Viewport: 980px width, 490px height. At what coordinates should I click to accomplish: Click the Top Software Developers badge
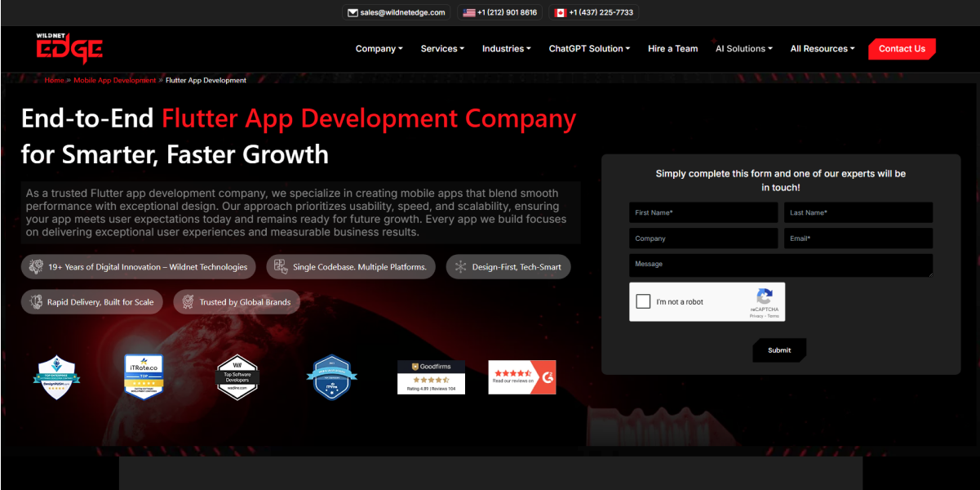tap(237, 376)
